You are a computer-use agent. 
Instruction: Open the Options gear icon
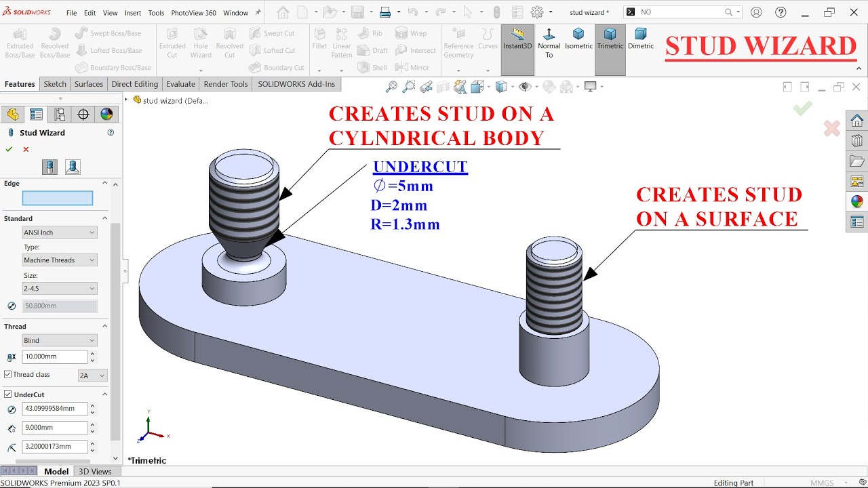pos(537,12)
